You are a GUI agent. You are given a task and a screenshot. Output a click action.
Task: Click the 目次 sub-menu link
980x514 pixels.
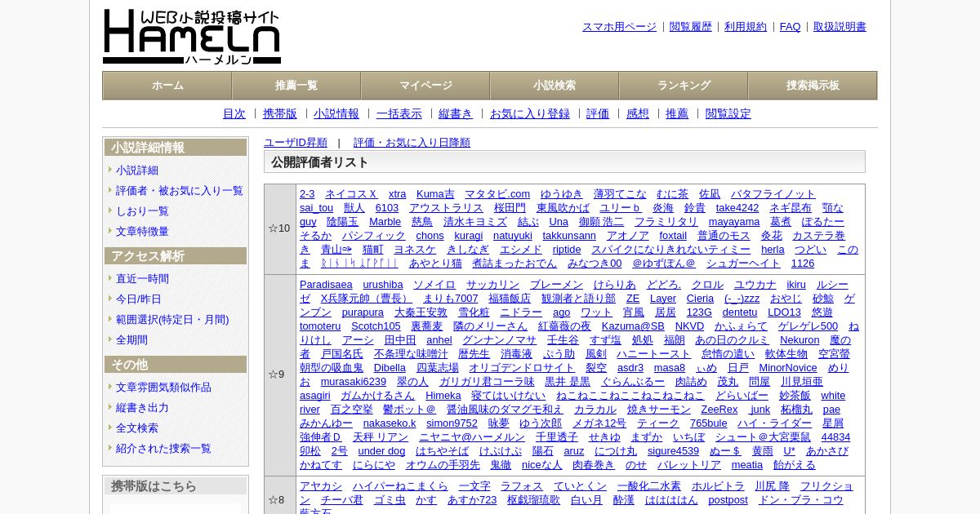pyautogui.click(x=234, y=114)
